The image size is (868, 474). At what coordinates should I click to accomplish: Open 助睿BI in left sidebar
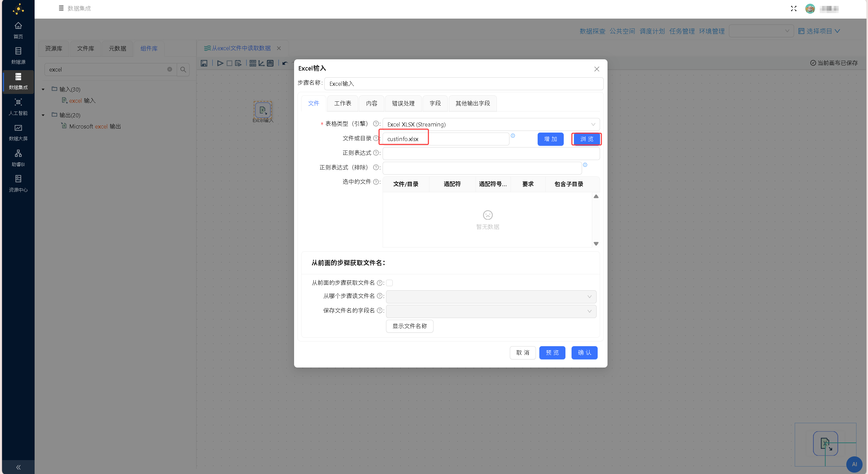18,158
